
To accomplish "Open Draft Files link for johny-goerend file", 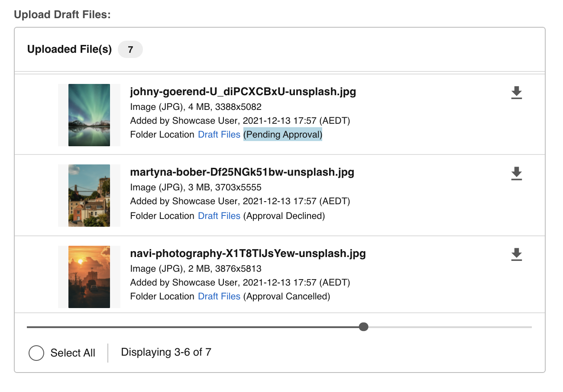I will [219, 135].
